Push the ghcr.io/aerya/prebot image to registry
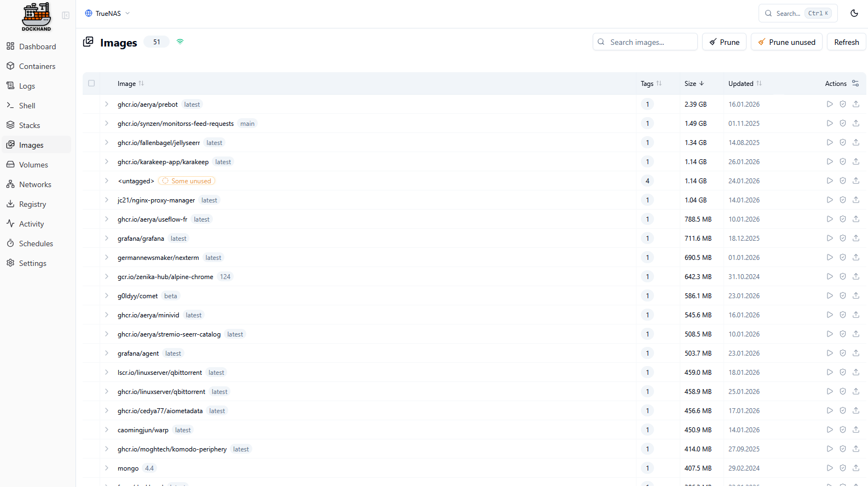Screen dimensions: 868x487 coord(856,104)
